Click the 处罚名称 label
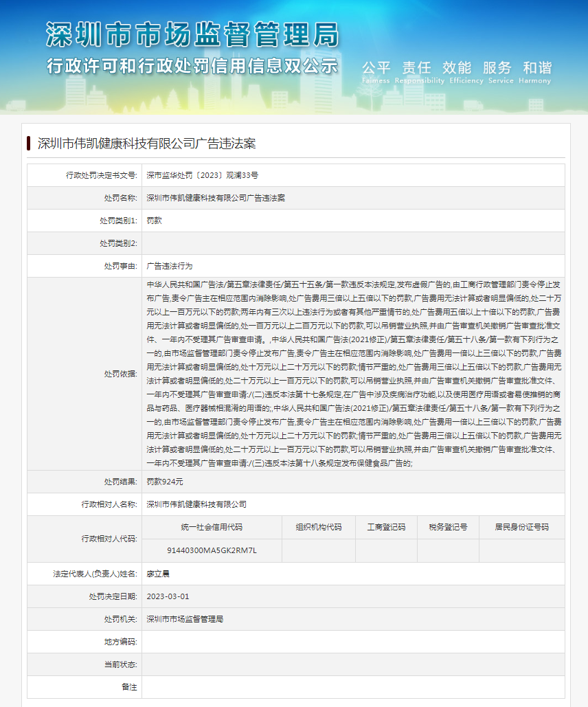588x707 pixels. tap(120, 198)
